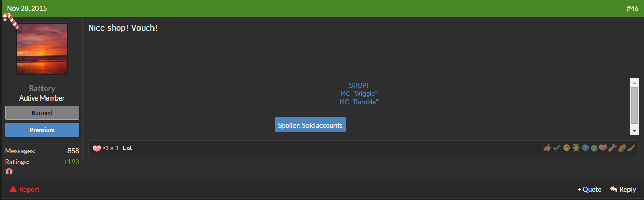Rate post with thumbs up icon
The height and width of the screenshot is (200, 644).
pyautogui.click(x=547, y=148)
